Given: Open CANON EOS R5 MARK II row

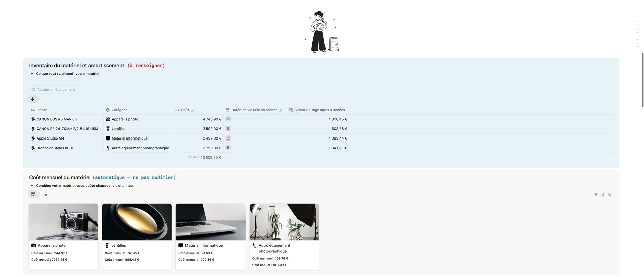Looking at the screenshot, I should (x=57, y=119).
